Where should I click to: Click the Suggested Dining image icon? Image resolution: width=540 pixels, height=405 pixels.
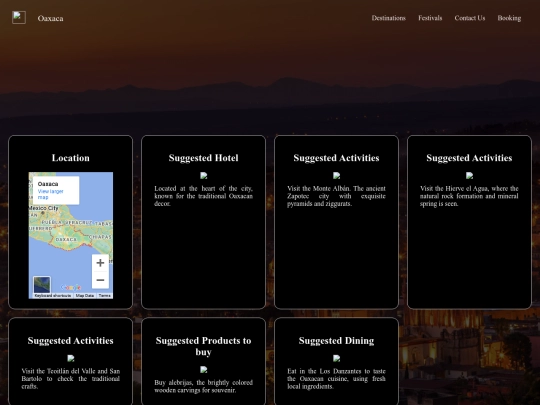click(x=336, y=359)
